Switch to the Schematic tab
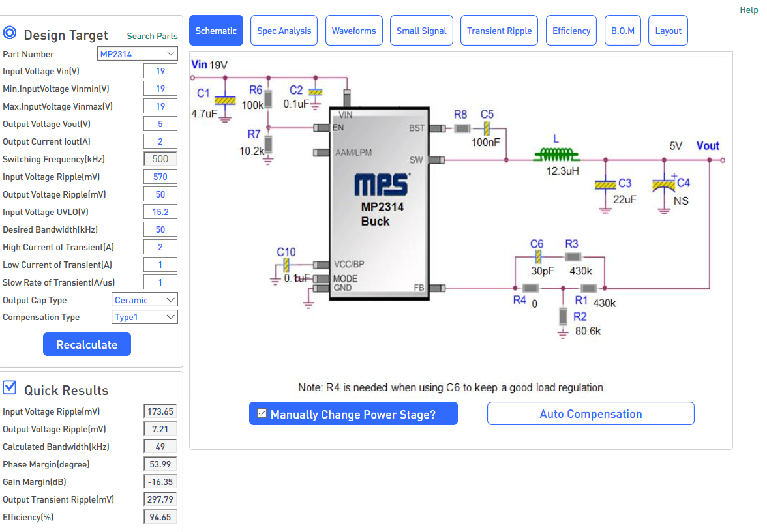Image resolution: width=767 pixels, height=532 pixels. pos(217,30)
